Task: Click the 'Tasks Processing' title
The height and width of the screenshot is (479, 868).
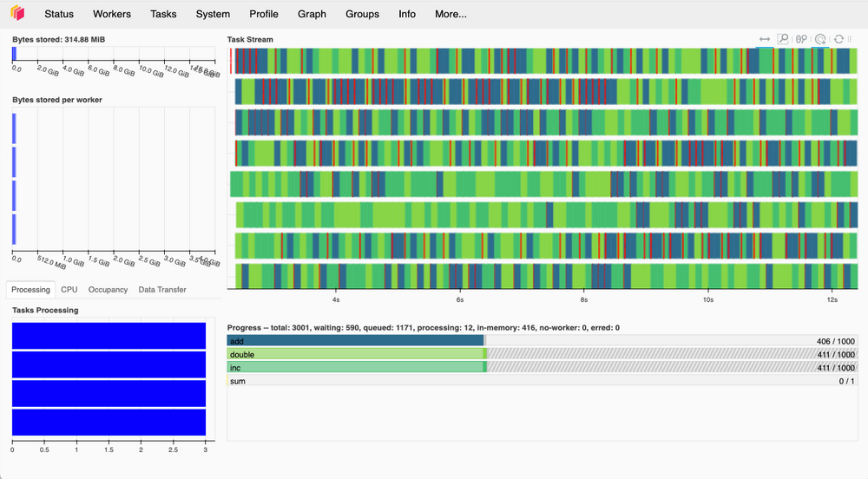Action: pyautogui.click(x=45, y=310)
